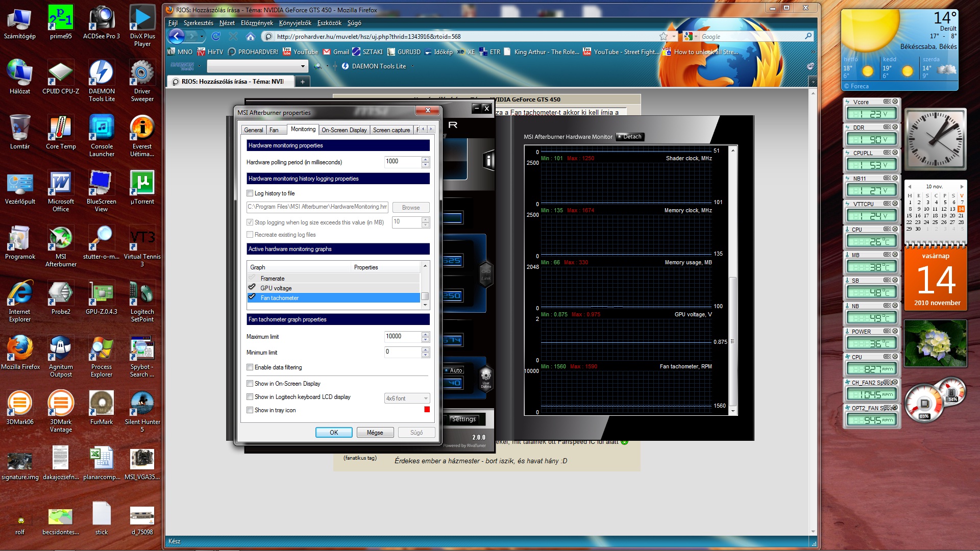Open Everest Ultimate desktop icon
The image size is (980, 551).
pos(142,136)
